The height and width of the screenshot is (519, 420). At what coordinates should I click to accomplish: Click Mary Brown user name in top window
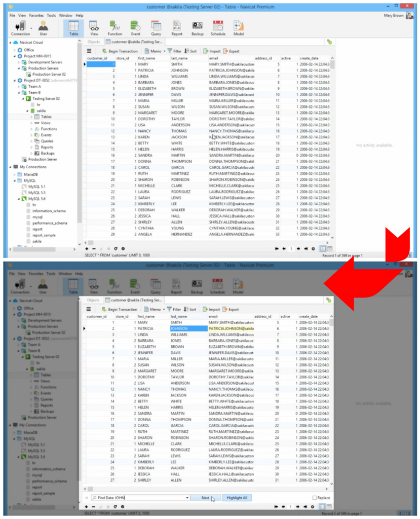[394, 15]
